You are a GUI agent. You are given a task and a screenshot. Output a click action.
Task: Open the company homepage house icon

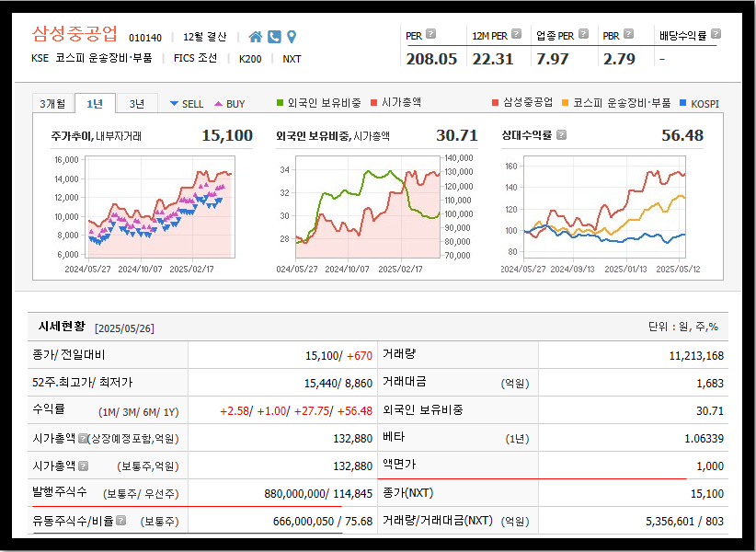click(x=256, y=37)
